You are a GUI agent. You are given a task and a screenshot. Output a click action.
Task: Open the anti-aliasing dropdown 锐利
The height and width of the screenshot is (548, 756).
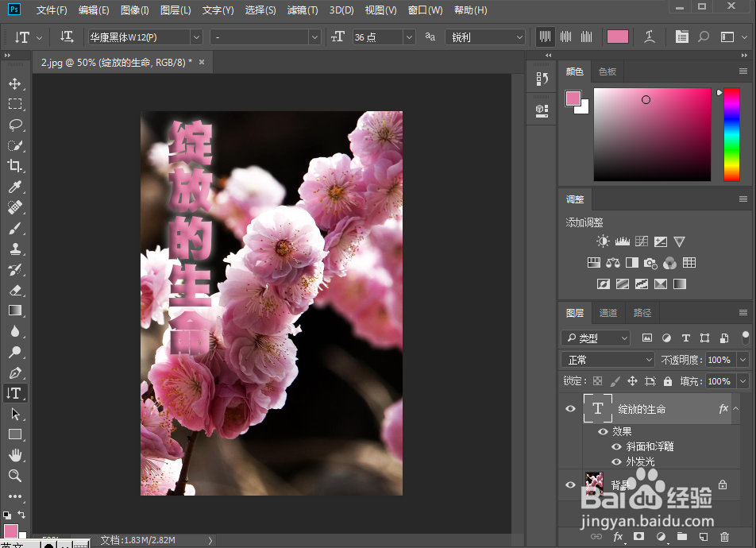[519, 37]
